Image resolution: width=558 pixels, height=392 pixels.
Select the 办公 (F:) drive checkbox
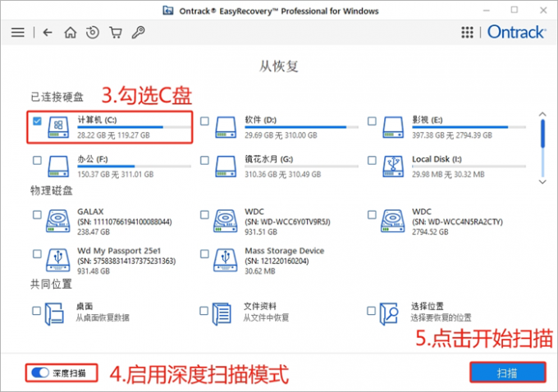(37, 159)
